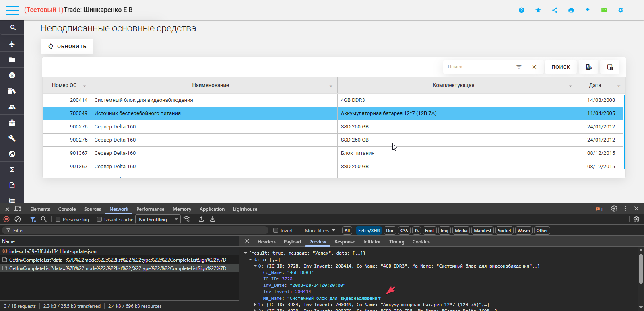Viewport: 644px width, 311px height.
Task: Clear the search field with the X icon
Action: click(534, 67)
